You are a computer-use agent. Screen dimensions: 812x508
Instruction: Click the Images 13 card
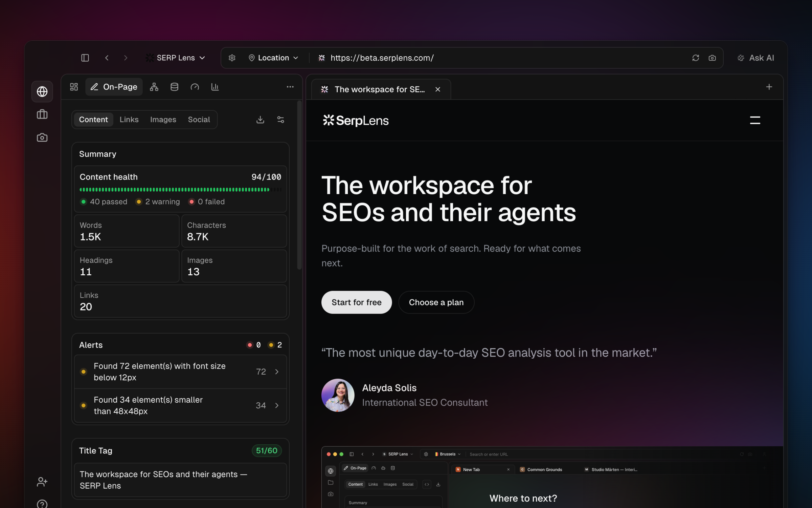click(234, 266)
